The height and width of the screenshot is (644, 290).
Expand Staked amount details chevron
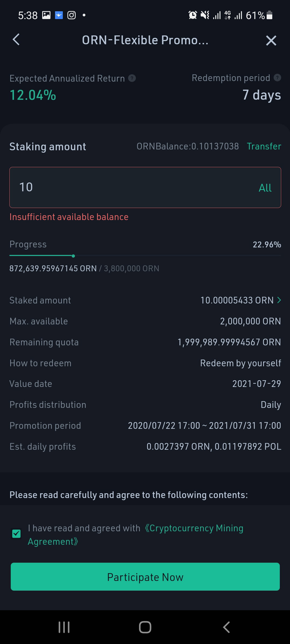(279, 300)
